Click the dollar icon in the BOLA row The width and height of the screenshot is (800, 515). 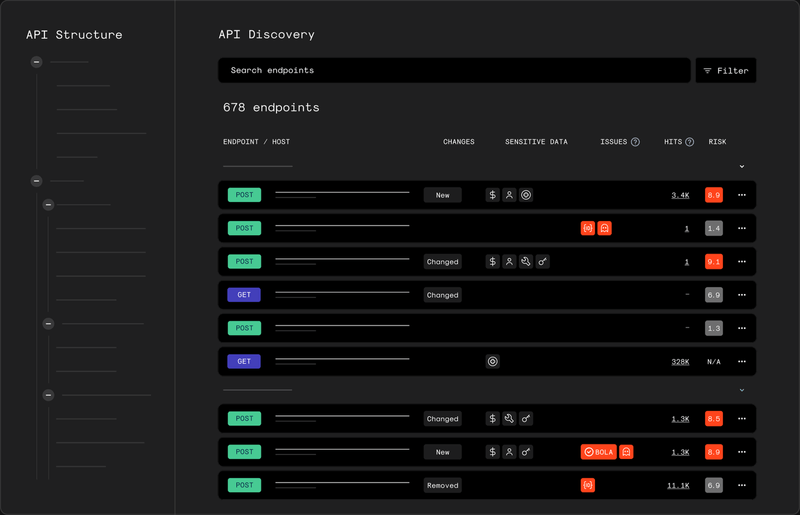tap(492, 452)
